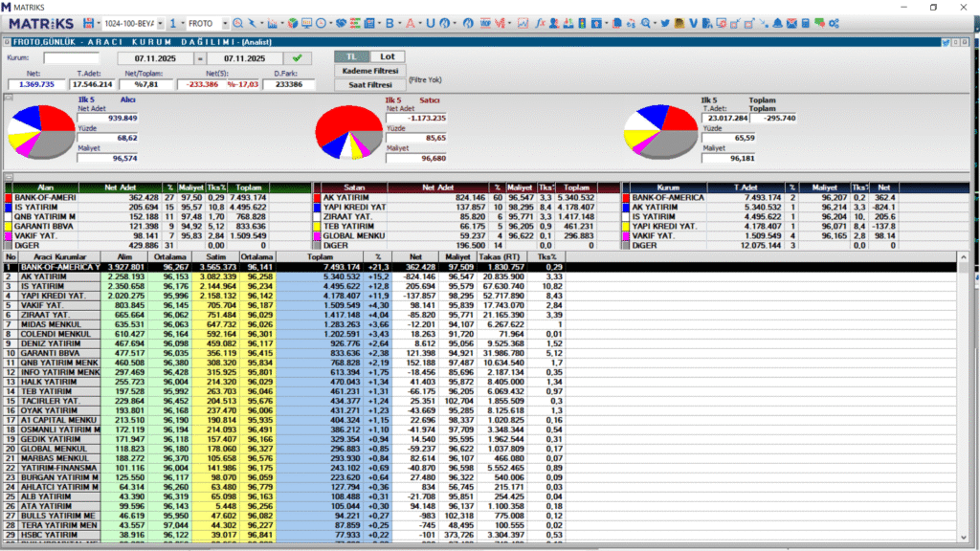Expand the dropdown arrow beside number 1

pyautogui.click(x=182, y=22)
